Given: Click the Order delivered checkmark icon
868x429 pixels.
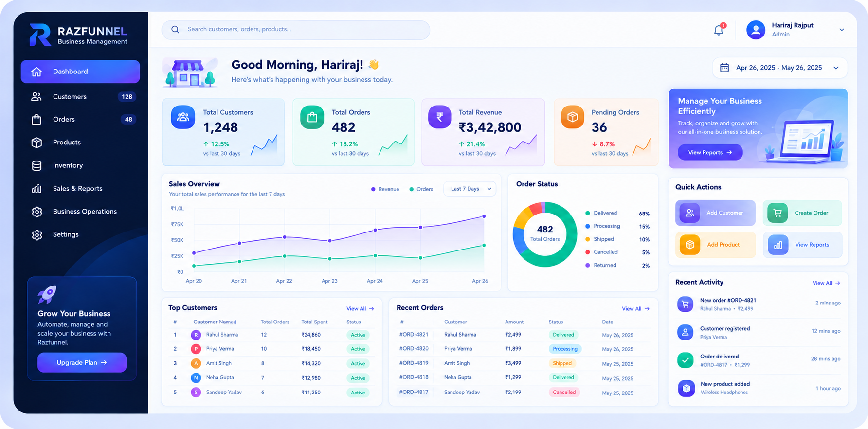Looking at the screenshot, I should point(685,360).
